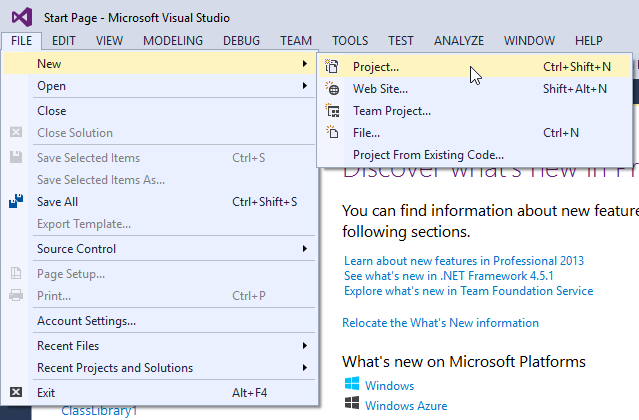Screen dimensions: 639x420
Task: Click the Visual Studio logo icon
Action: pos(22,17)
